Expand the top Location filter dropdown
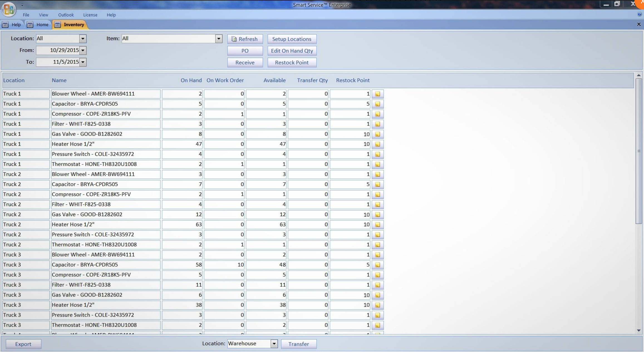The image size is (644, 352). [83, 39]
